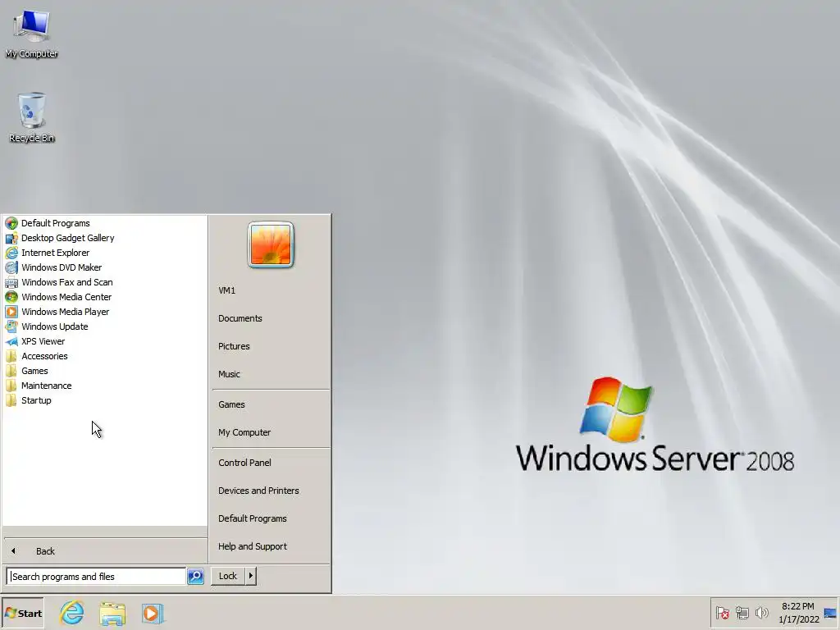The width and height of the screenshot is (840, 630).
Task: Click the volume speaker tray icon
Action: tap(761, 613)
